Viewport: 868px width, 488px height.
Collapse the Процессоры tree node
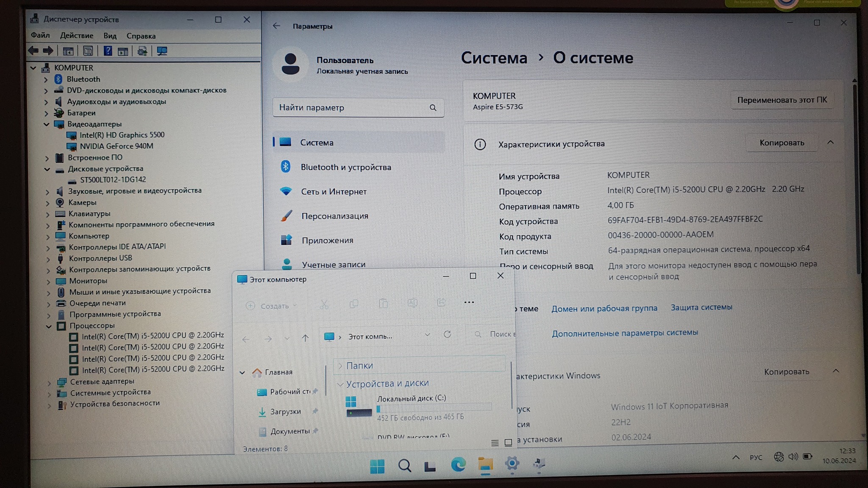pos(49,326)
